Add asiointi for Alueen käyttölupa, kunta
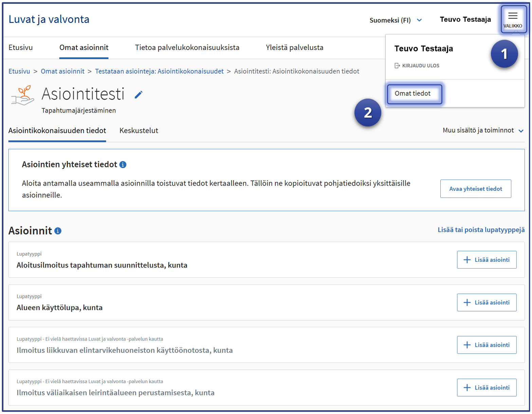This screenshot has height=414, width=532. [486, 303]
